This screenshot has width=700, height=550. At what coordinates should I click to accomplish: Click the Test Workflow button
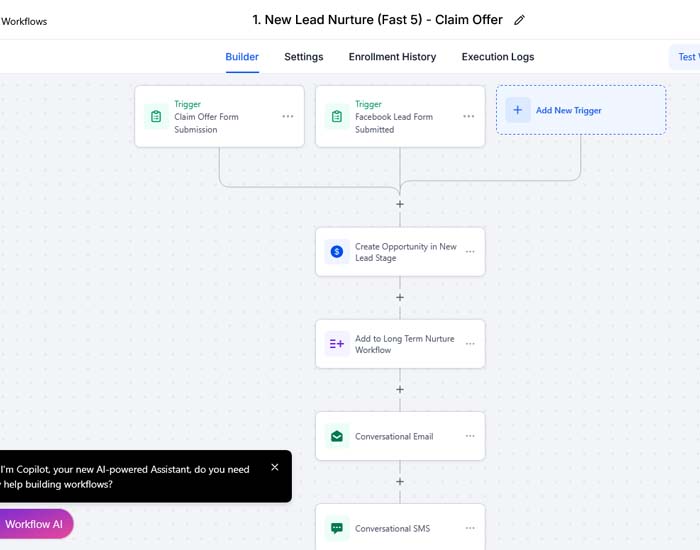[x=685, y=57]
